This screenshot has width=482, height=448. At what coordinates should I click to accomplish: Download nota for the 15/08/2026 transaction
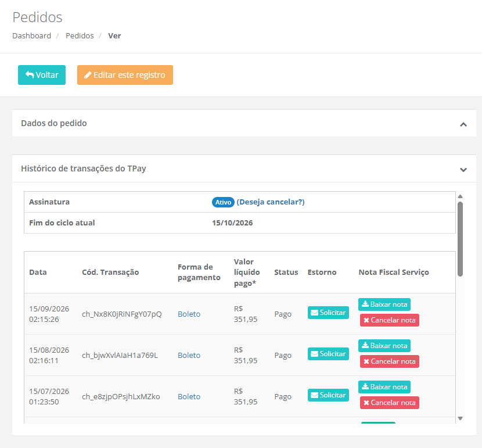point(384,346)
